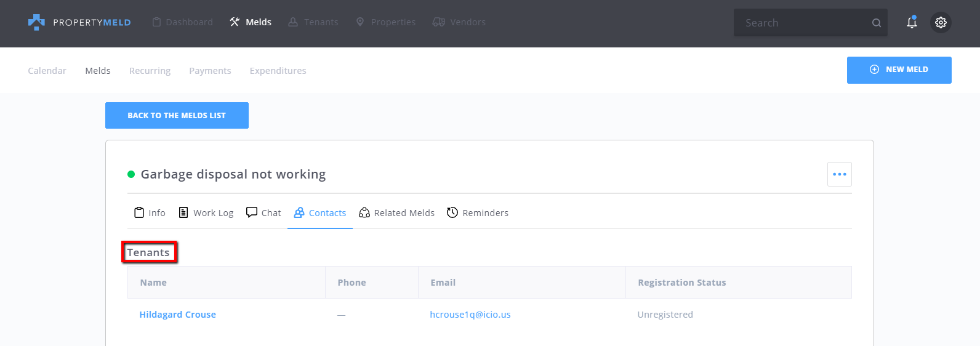Open Tenants in top navigation
The image size is (980, 346).
313,22
